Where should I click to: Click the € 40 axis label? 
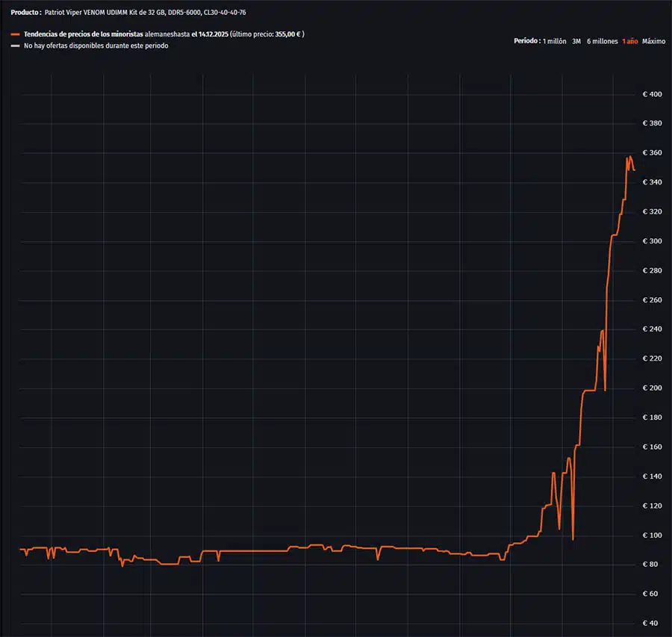[x=652, y=624]
